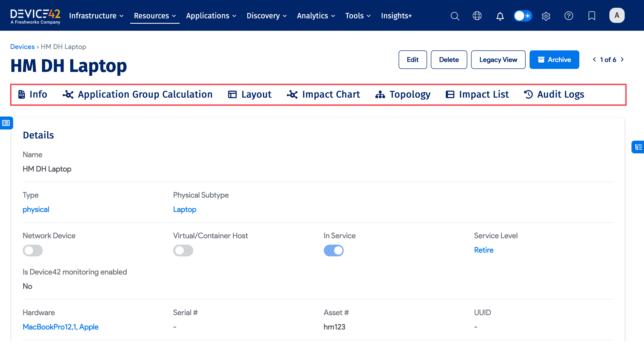Click the Archive button
This screenshot has height=353, width=644.
(554, 60)
